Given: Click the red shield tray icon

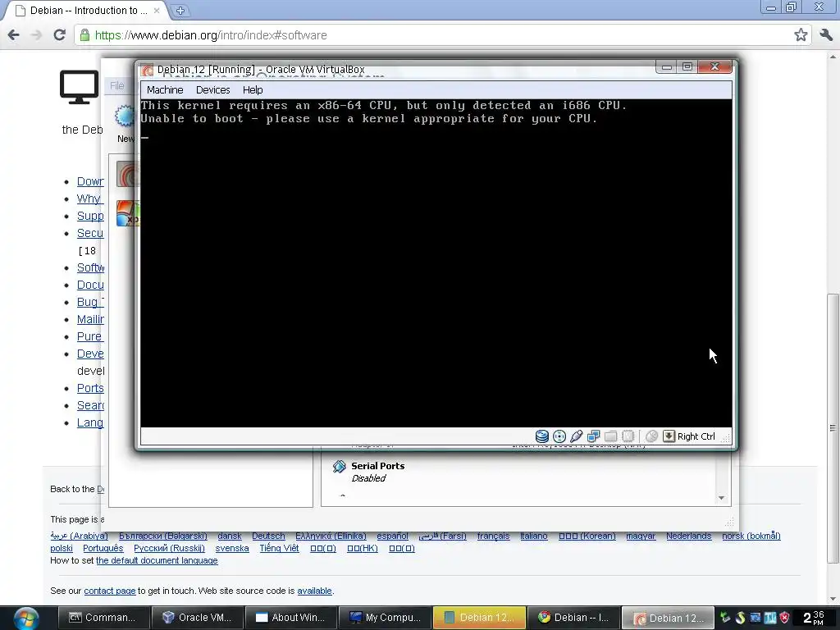Looking at the screenshot, I should point(785,618).
